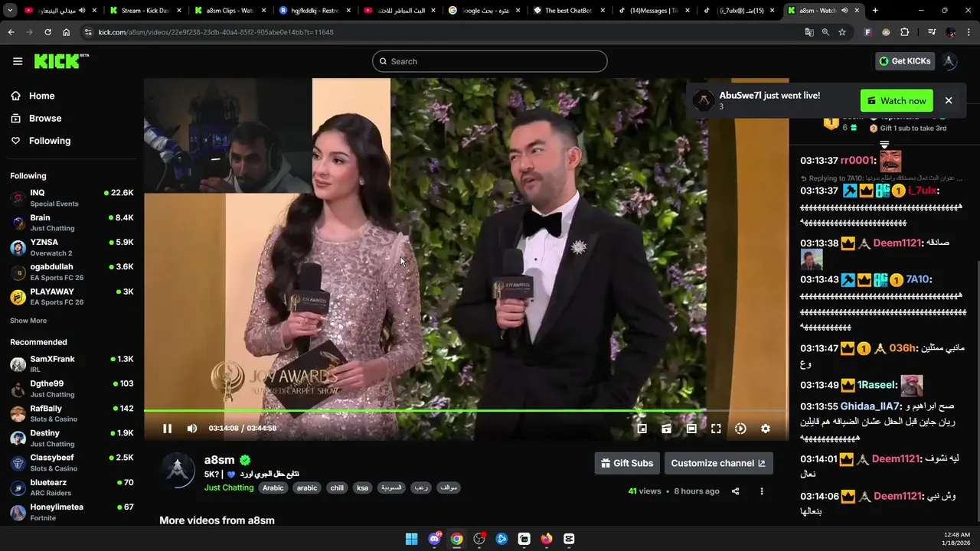Reload the current page
980x551 pixels.
tap(47, 32)
